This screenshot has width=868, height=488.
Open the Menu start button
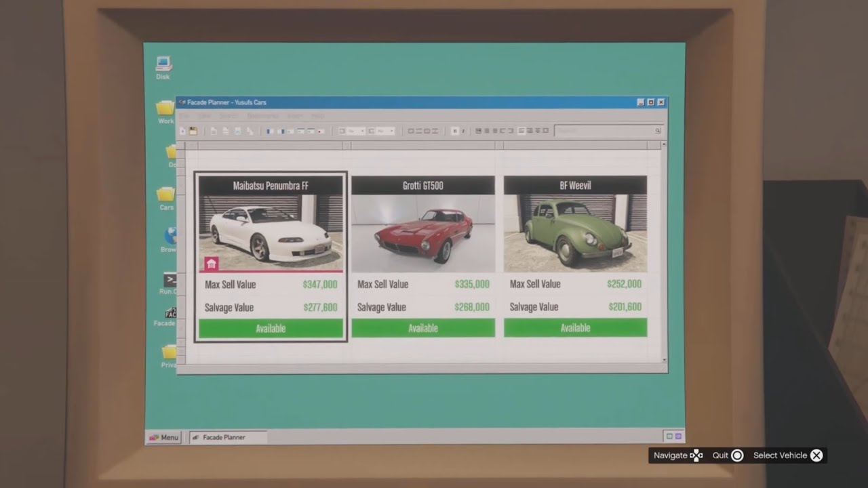[163, 437]
